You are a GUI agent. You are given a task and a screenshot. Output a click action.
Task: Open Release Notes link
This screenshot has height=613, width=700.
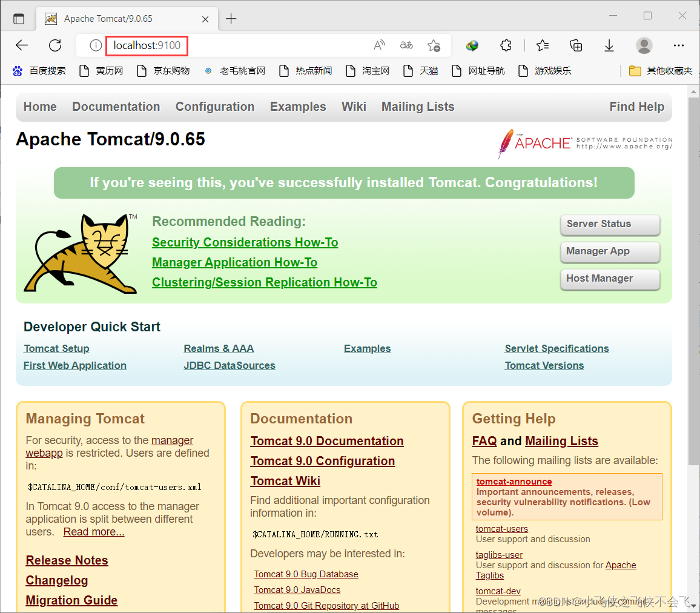[67, 560]
